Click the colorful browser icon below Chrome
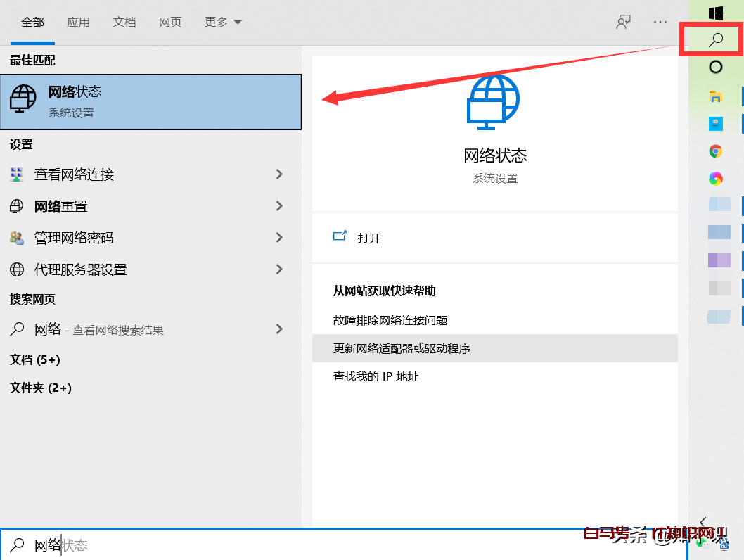The image size is (744, 560). point(715,179)
